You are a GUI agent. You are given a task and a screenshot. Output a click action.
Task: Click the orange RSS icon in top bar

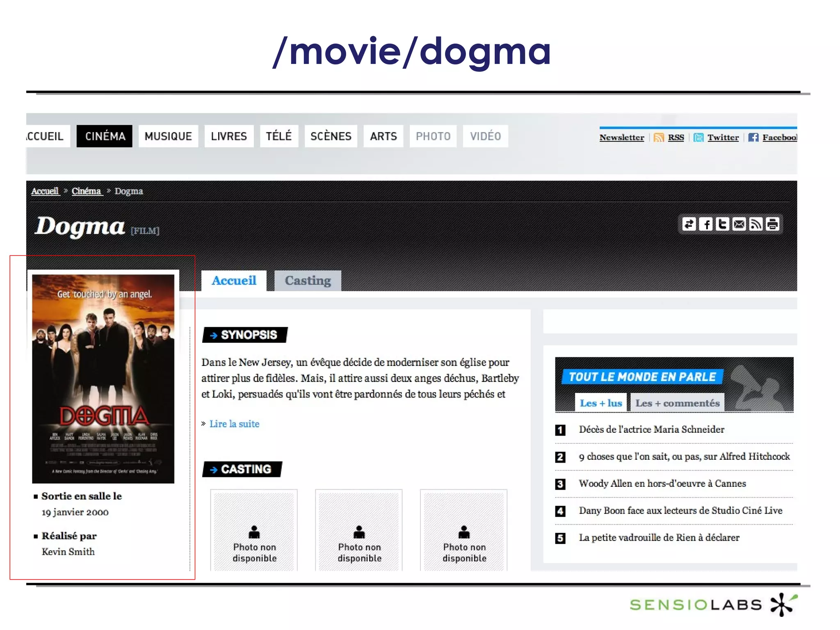(659, 137)
